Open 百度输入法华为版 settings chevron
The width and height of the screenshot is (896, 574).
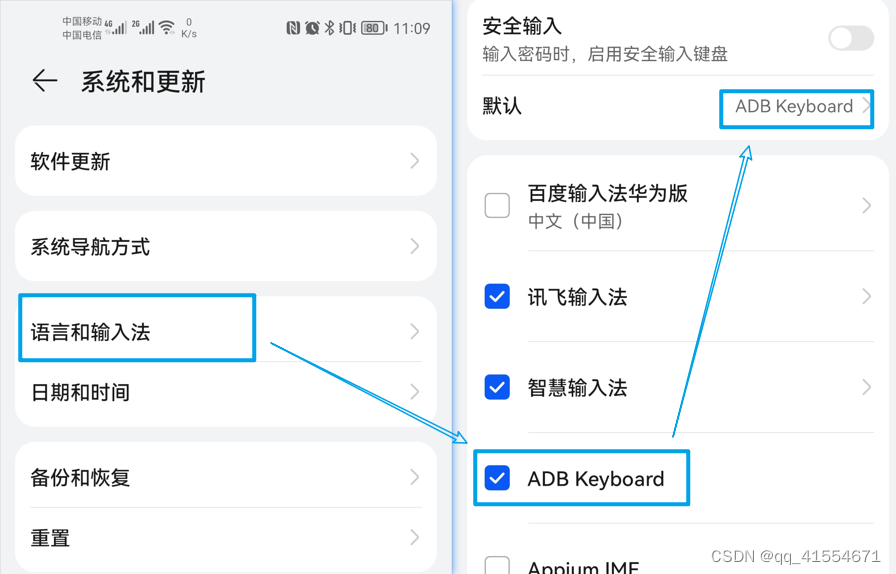(866, 205)
